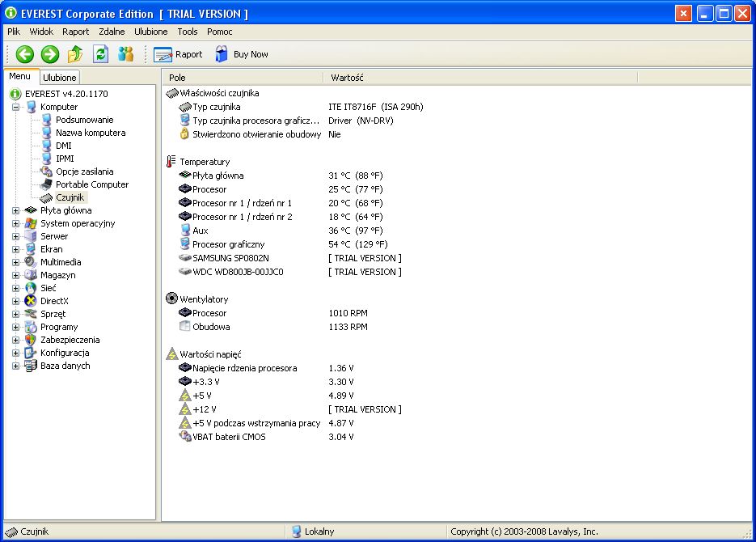
Task: Click the green Forward arrow button
Action: [49, 54]
